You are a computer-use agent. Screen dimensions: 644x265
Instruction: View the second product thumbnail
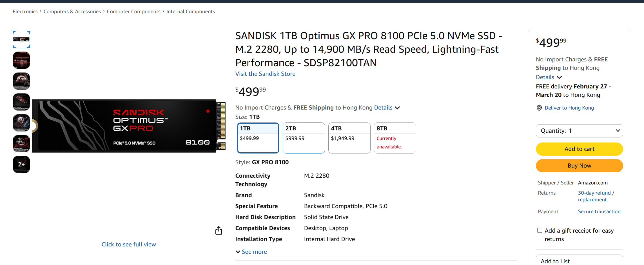(x=21, y=60)
